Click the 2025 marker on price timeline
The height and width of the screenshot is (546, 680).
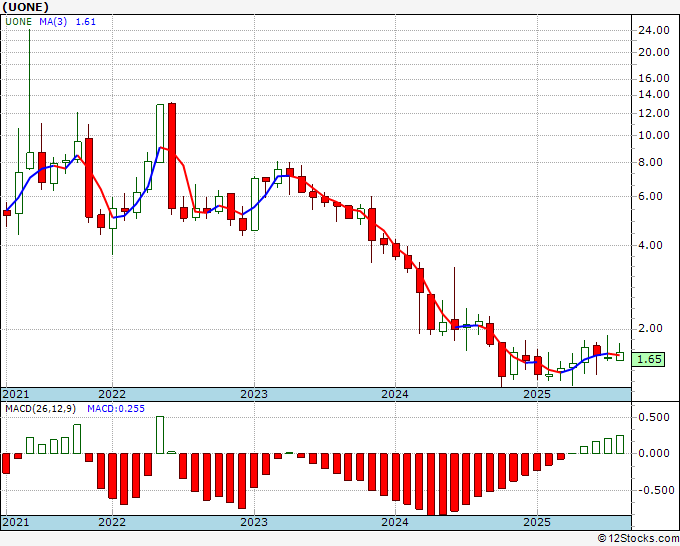tap(537, 394)
